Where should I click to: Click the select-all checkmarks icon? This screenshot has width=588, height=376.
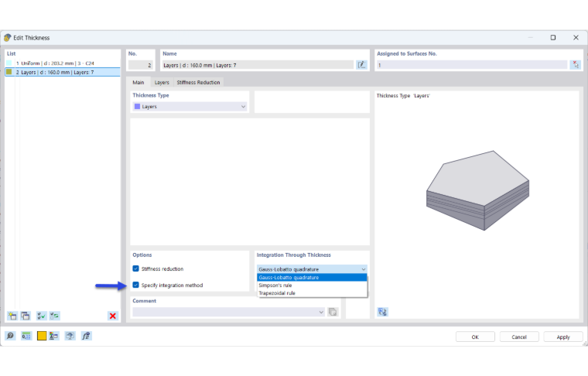(x=41, y=316)
